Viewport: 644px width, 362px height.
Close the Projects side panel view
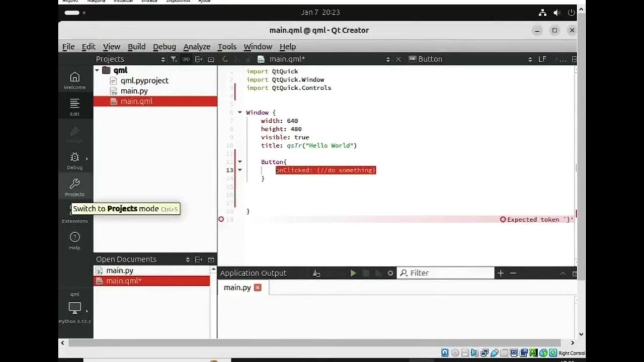pos(211,59)
